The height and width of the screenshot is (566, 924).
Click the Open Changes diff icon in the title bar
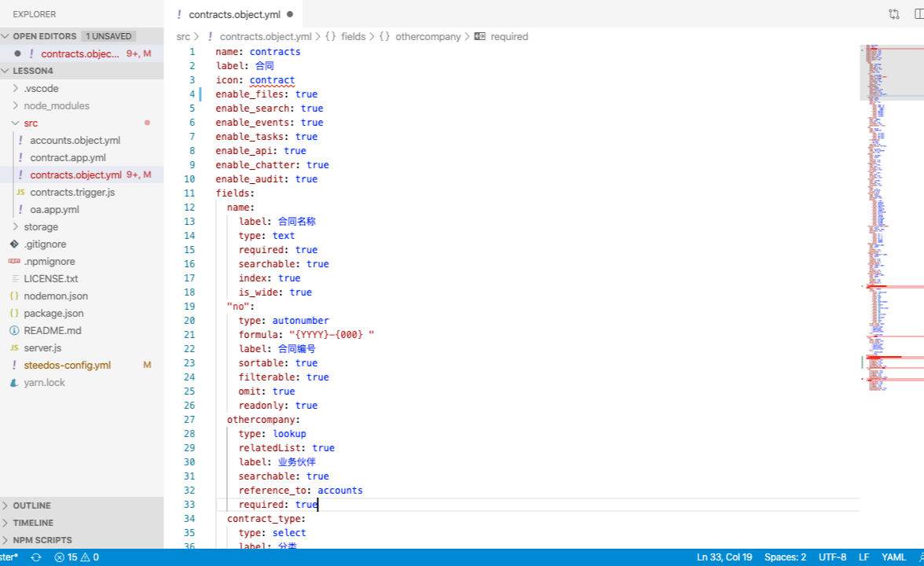click(x=893, y=13)
